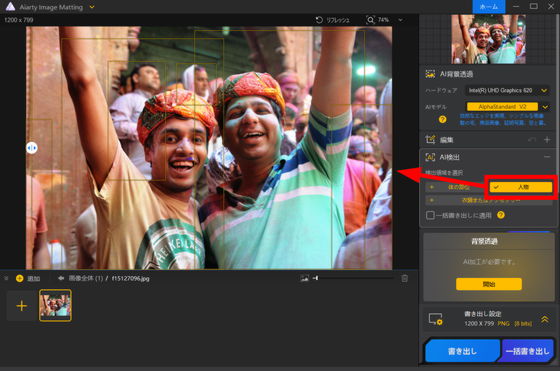The height and width of the screenshot is (371, 560).
Task: Click the PNG format label in export settings
Action: pyautogui.click(x=503, y=324)
